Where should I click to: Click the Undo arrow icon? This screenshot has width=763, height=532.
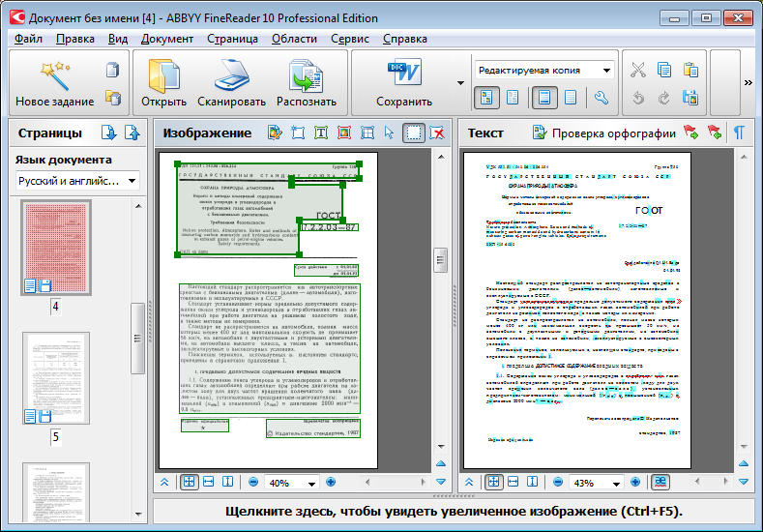point(638,98)
